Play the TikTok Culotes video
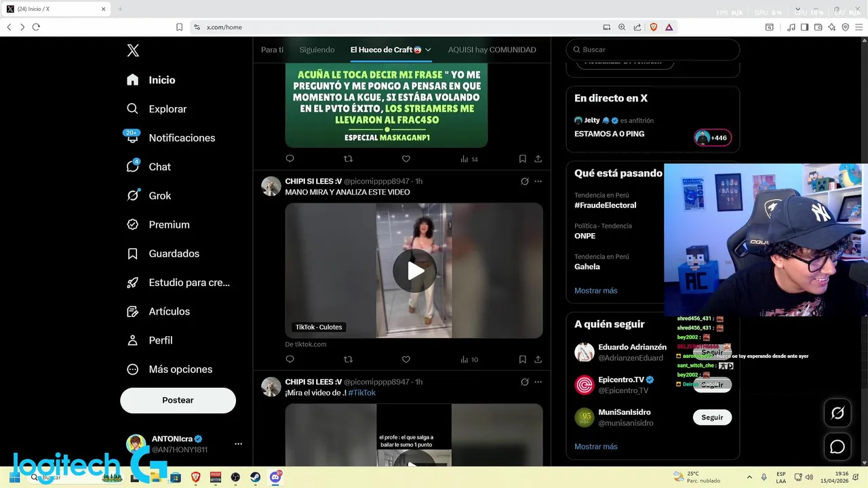The width and height of the screenshot is (868, 488). 414,271
